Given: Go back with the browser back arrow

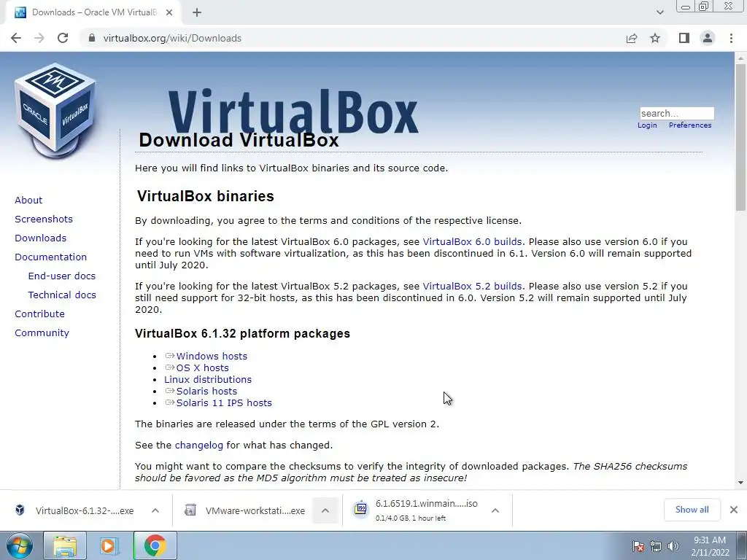Looking at the screenshot, I should [x=16, y=38].
